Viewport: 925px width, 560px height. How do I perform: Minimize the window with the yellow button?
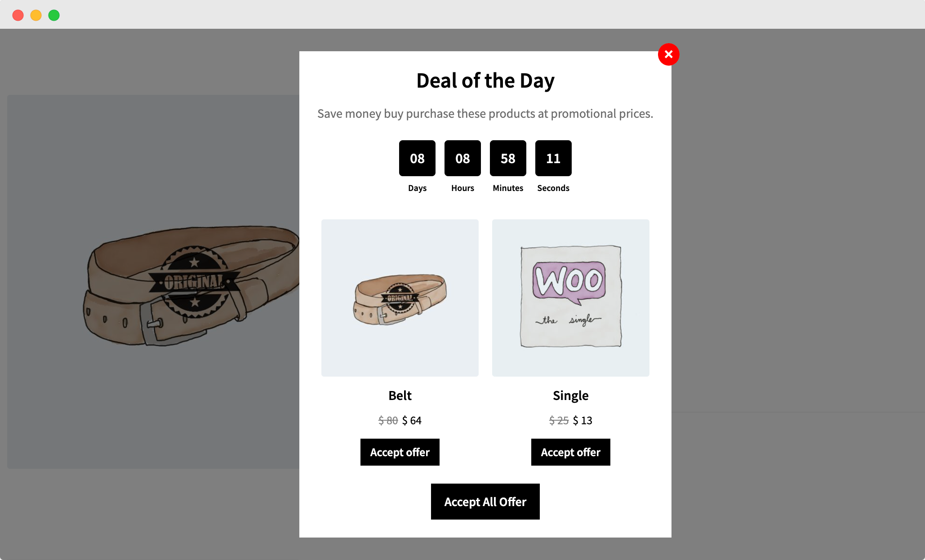tap(36, 15)
